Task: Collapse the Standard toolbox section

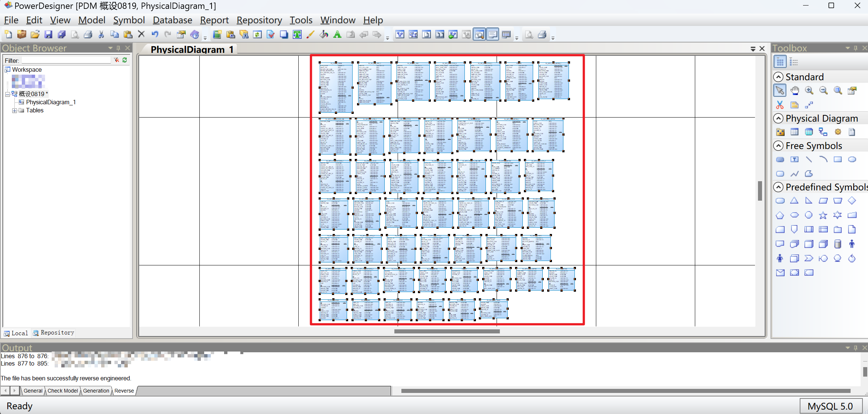Action: coord(778,77)
